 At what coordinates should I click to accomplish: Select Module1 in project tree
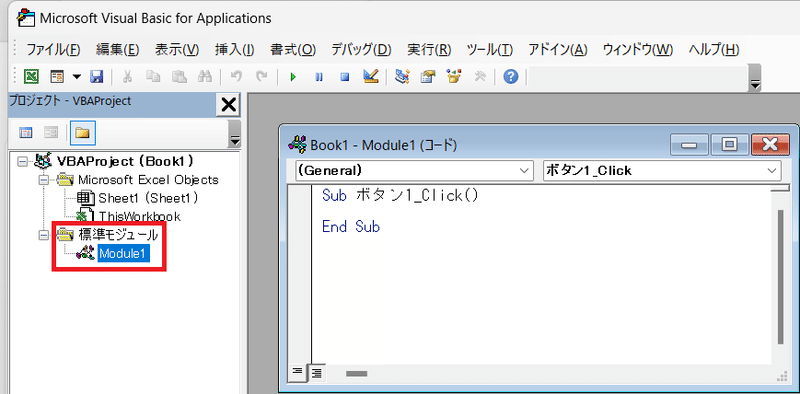pos(123,253)
